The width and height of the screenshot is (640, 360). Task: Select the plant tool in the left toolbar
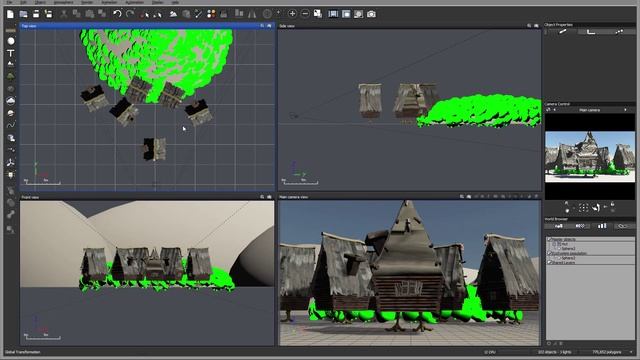(11, 76)
